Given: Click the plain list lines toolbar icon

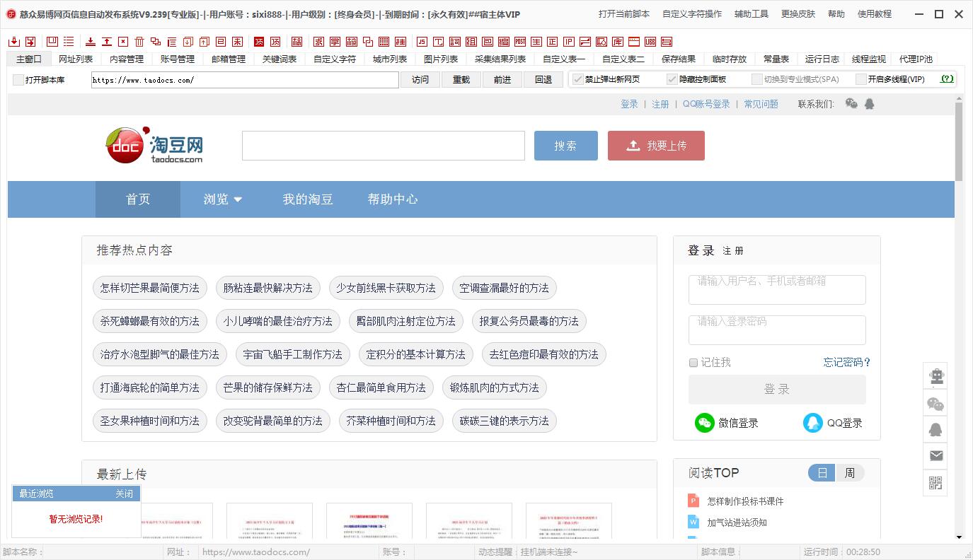Looking at the screenshot, I should point(69,42).
